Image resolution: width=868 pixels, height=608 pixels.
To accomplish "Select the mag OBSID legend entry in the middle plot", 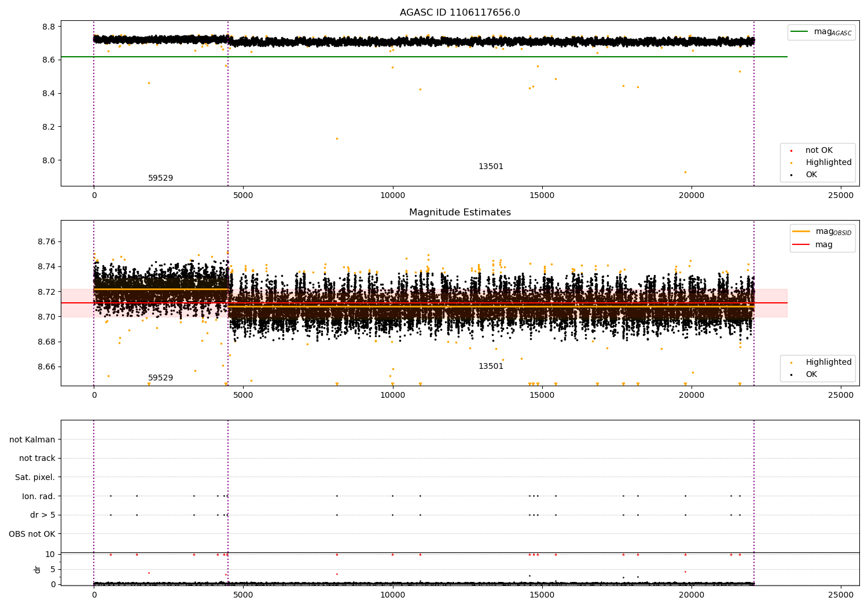I will pos(822,232).
